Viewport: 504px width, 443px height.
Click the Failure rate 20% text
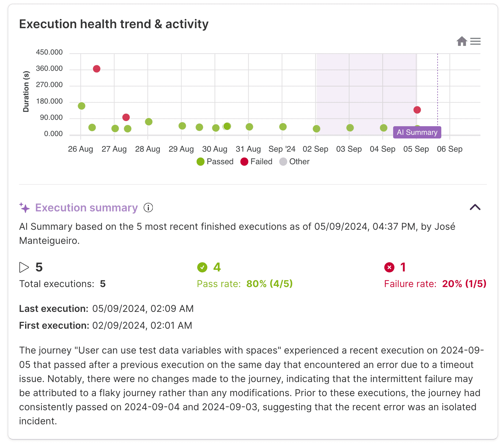pos(464,284)
